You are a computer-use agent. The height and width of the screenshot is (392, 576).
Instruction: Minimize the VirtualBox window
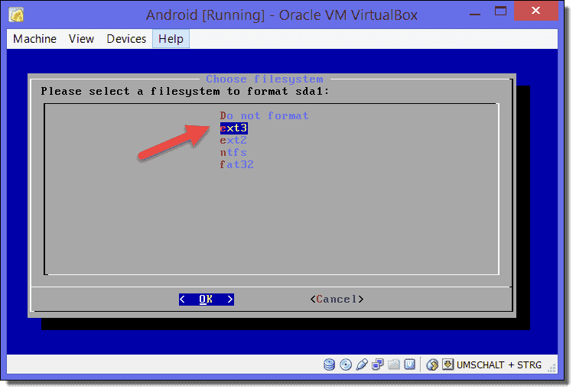pyautogui.click(x=475, y=14)
